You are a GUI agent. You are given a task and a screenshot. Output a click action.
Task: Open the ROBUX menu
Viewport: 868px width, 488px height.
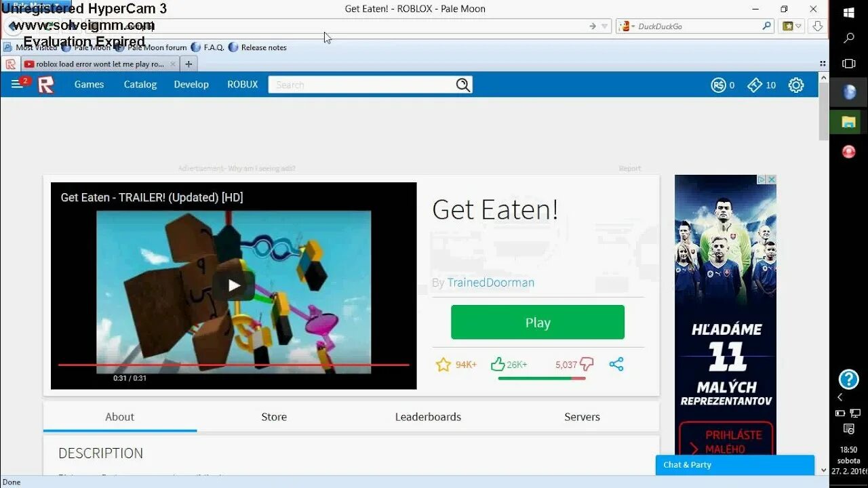point(242,85)
